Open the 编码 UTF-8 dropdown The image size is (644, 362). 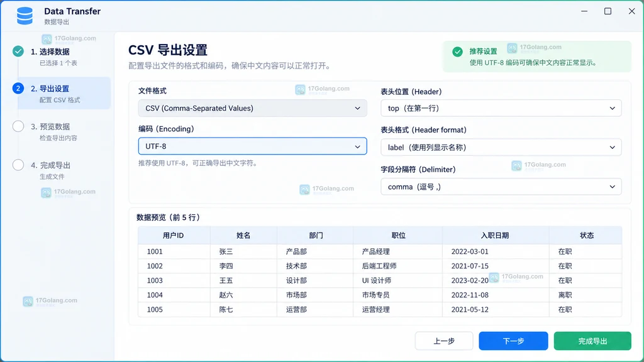click(x=253, y=146)
